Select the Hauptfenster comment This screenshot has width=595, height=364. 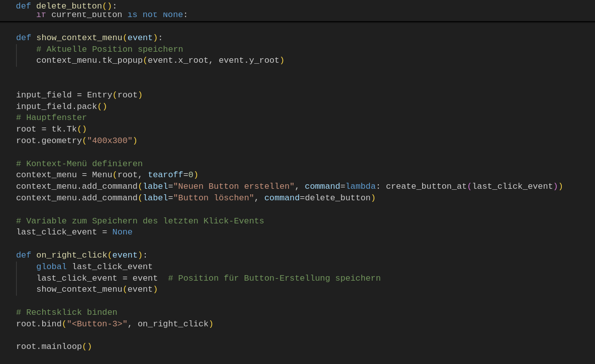point(51,117)
